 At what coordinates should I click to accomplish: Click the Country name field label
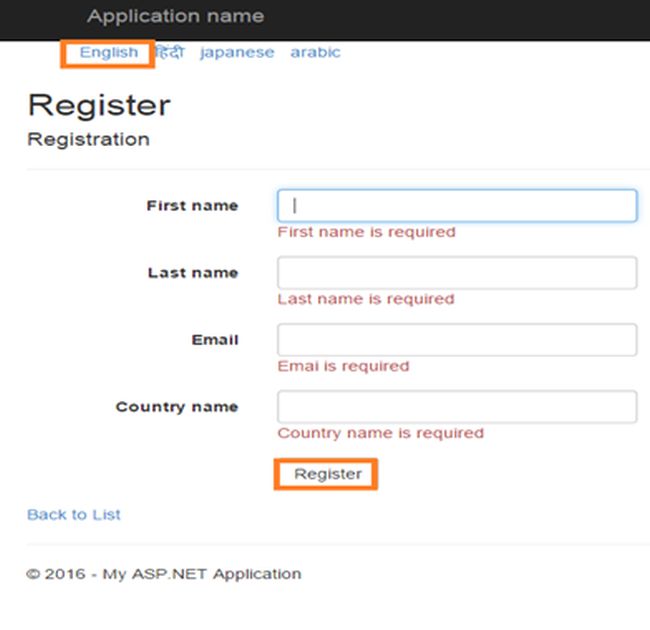coord(177,407)
